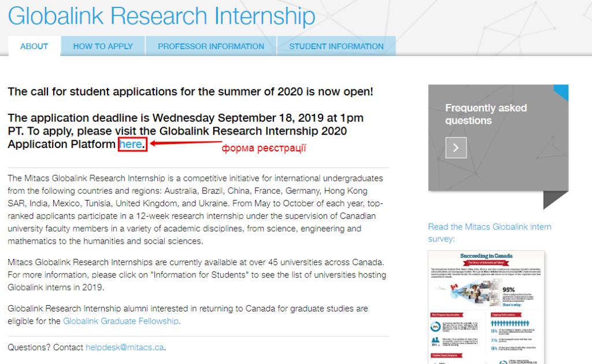The height and width of the screenshot is (364, 592).
Task: Click the Succeeding in Canada infographic title
Action: [486, 256]
